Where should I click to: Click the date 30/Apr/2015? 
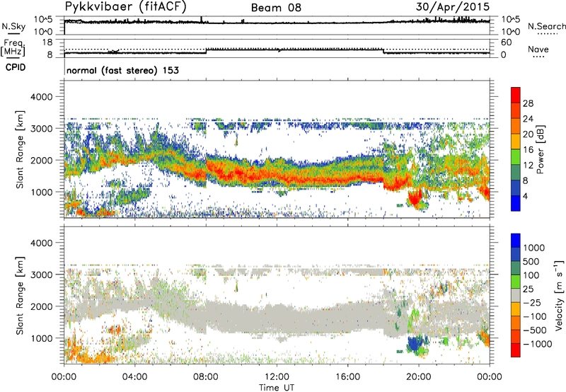click(x=453, y=7)
